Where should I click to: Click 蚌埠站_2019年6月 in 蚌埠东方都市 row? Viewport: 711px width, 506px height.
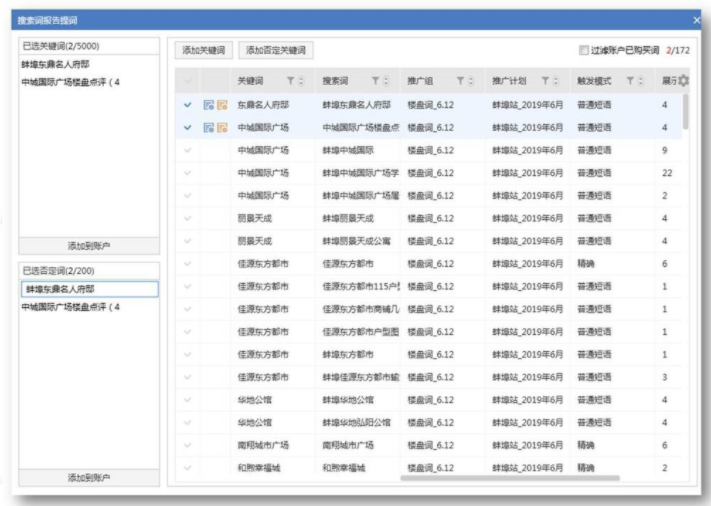click(x=527, y=354)
